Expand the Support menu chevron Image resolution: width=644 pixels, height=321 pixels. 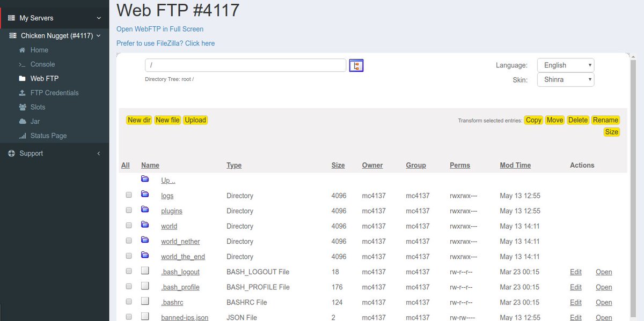[x=99, y=153]
